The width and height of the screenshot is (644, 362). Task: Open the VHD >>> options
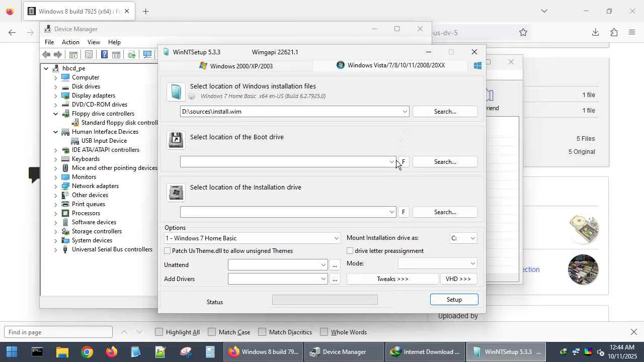tap(458, 279)
